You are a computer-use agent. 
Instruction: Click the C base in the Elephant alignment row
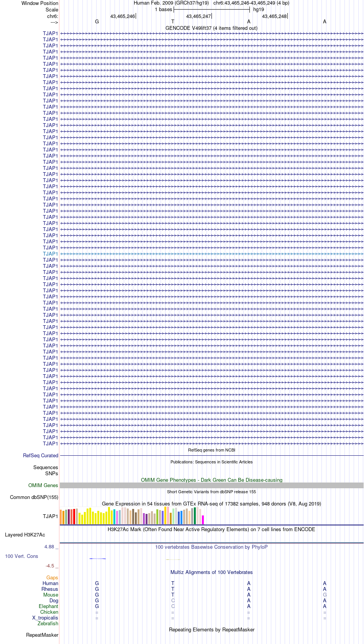coord(173,606)
